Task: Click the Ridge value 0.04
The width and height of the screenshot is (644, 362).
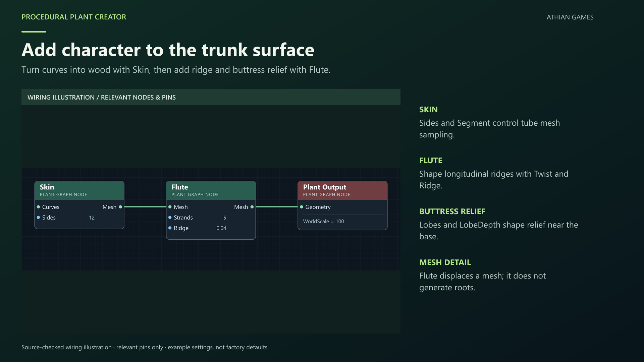Action: tap(221, 228)
